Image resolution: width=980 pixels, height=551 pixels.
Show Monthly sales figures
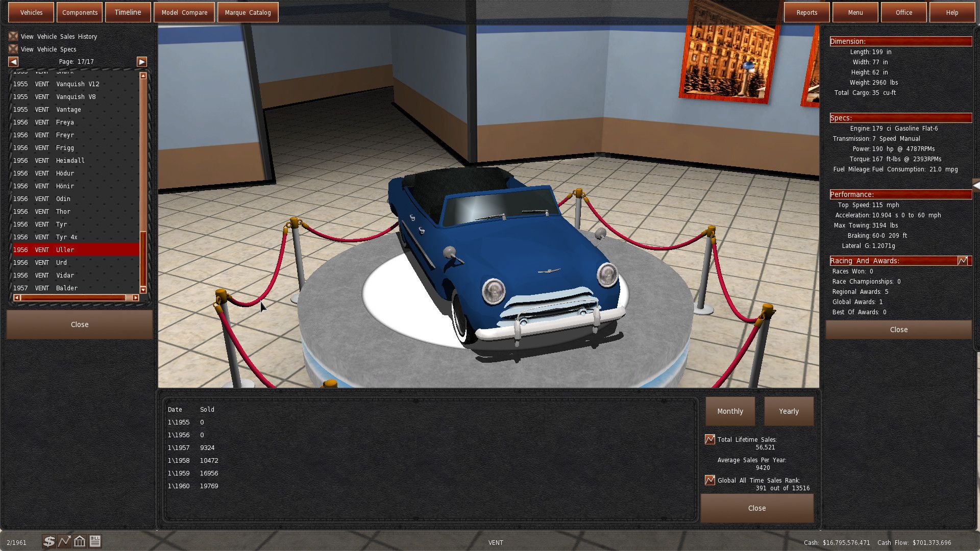coord(730,411)
